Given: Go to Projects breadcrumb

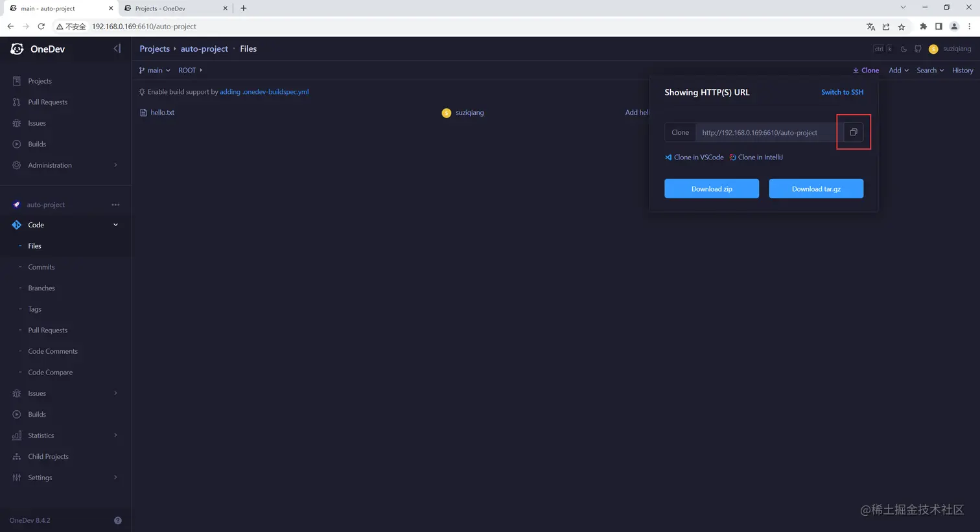Looking at the screenshot, I should [x=154, y=49].
